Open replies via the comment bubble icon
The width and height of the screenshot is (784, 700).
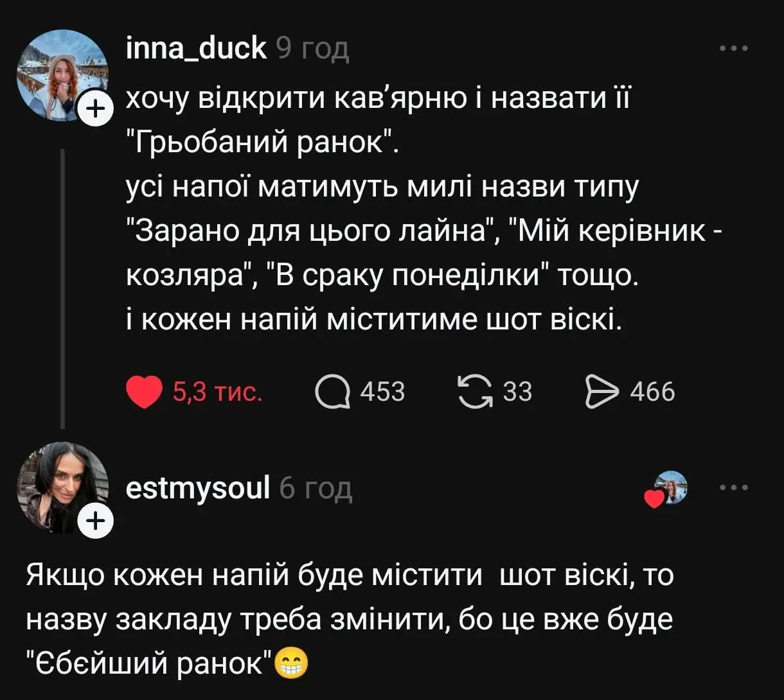pos(333,391)
